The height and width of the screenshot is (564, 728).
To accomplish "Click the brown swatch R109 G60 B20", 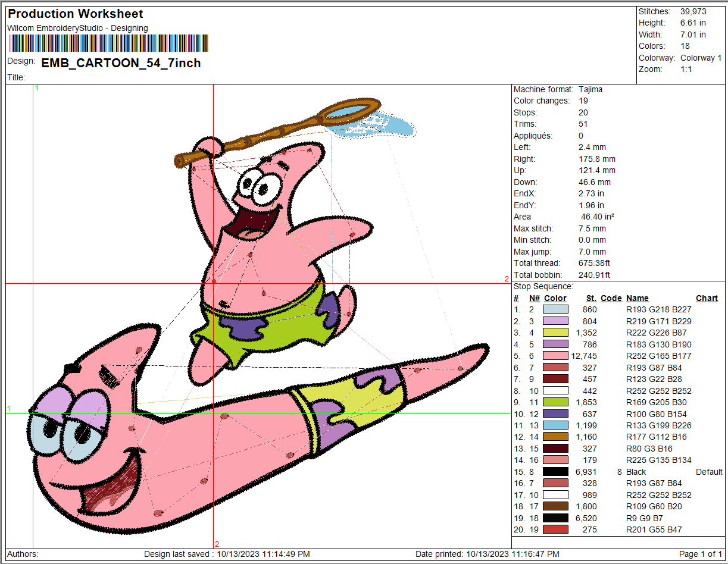I will coord(555,506).
